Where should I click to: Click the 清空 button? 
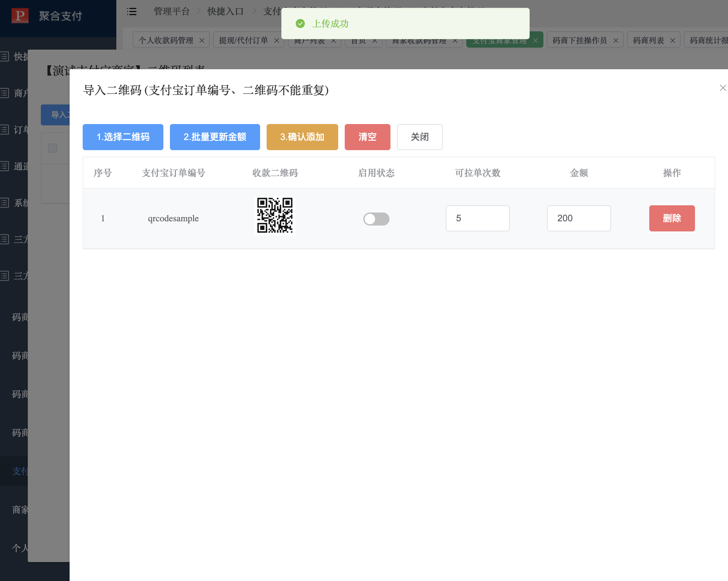[x=367, y=137]
